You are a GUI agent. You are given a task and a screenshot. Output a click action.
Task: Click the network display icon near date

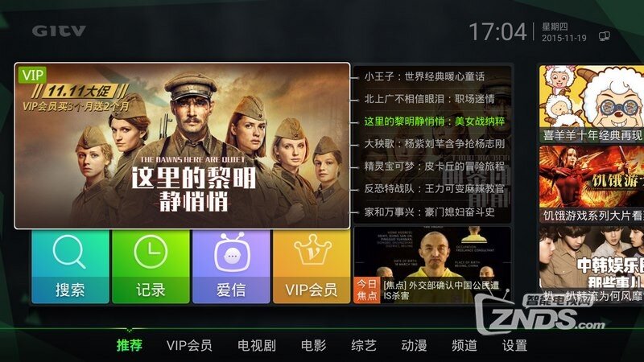pyautogui.click(x=604, y=36)
